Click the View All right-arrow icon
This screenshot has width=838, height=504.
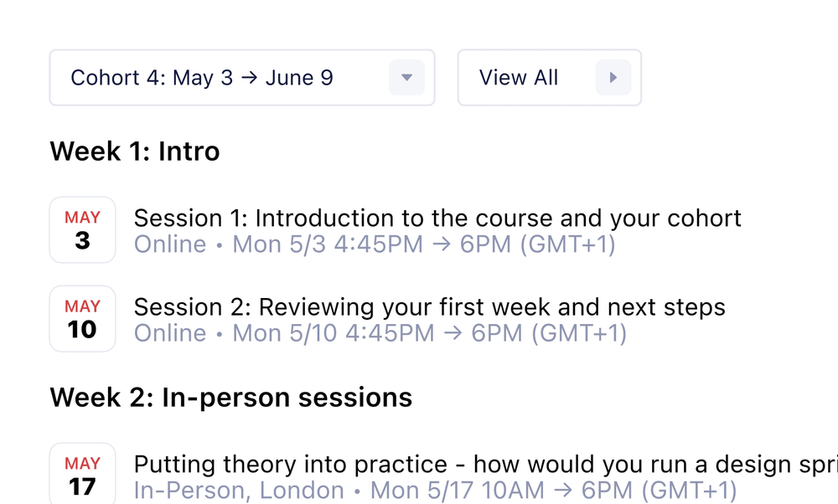point(613,78)
